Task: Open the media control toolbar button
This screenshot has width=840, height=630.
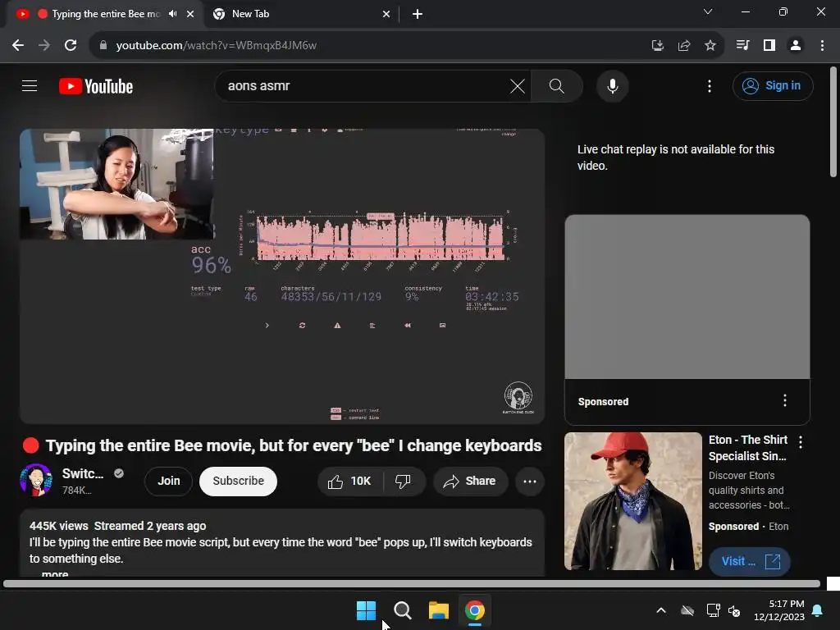Action: click(x=742, y=45)
